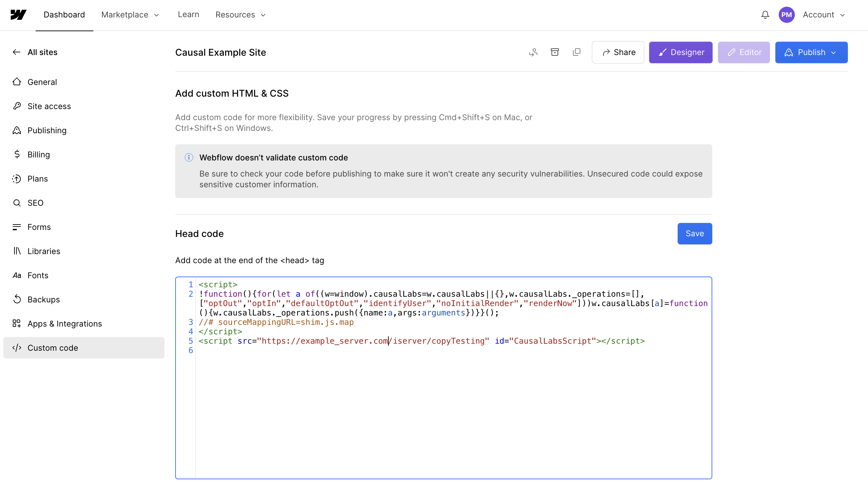Click the Publish button
The image size is (868, 490).
(x=811, y=53)
